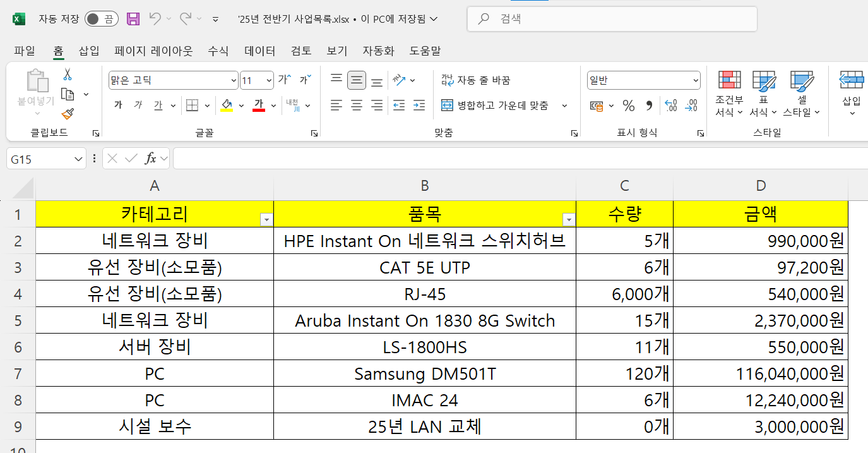Increase decimal places
This screenshot has width=868, height=453.
(x=671, y=106)
